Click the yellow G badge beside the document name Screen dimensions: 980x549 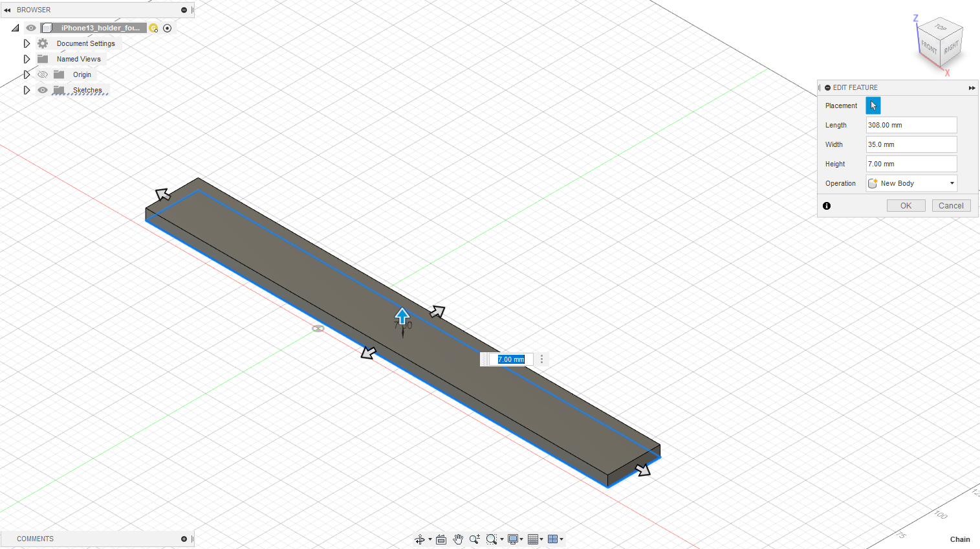pyautogui.click(x=153, y=28)
